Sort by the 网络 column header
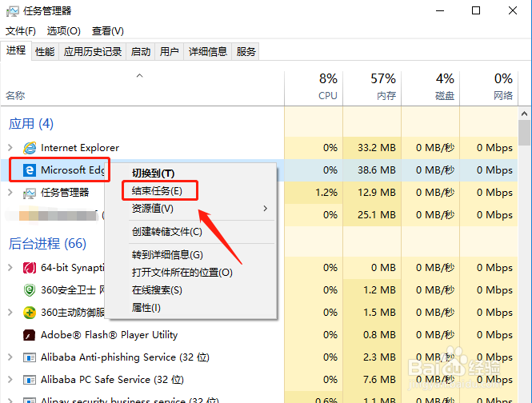 489,88
